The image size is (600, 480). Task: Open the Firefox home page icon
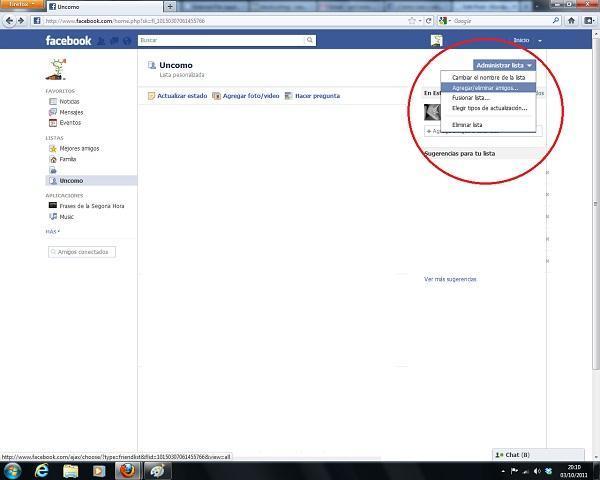tap(571, 21)
